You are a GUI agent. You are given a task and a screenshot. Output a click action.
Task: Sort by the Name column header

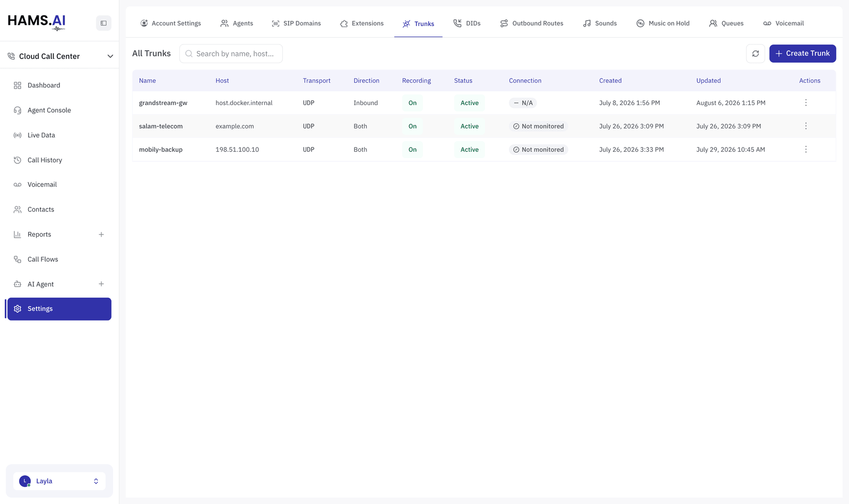[x=148, y=81]
